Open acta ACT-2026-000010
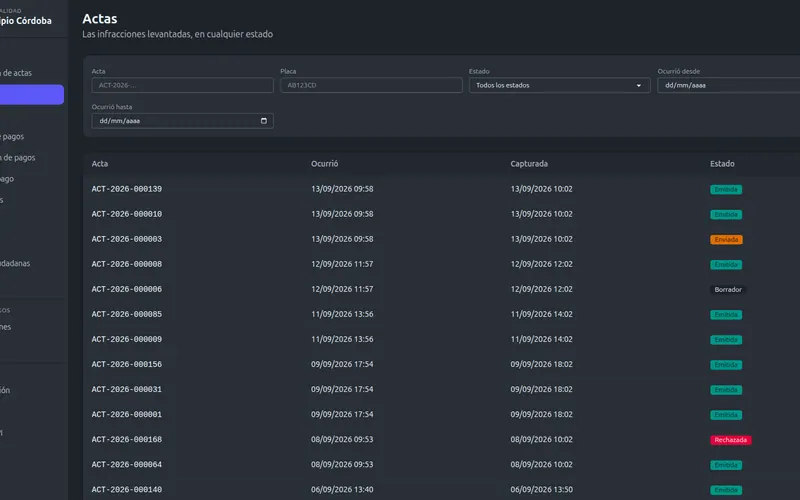This screenshot has height=500, width=800. pos(127,214)
